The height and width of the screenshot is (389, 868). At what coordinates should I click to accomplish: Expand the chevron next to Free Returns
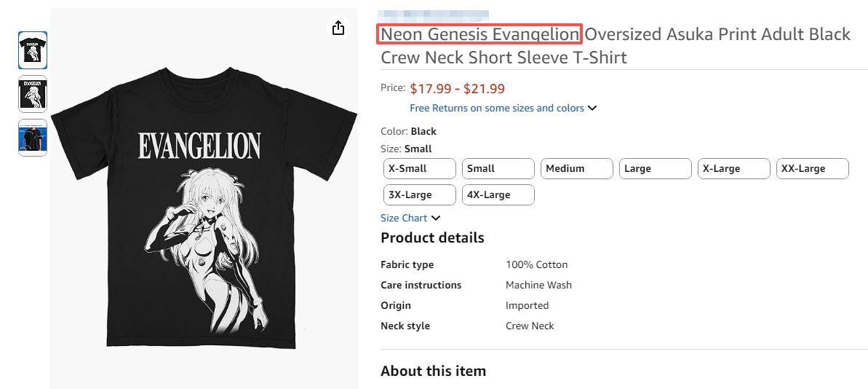pos(592,109)
